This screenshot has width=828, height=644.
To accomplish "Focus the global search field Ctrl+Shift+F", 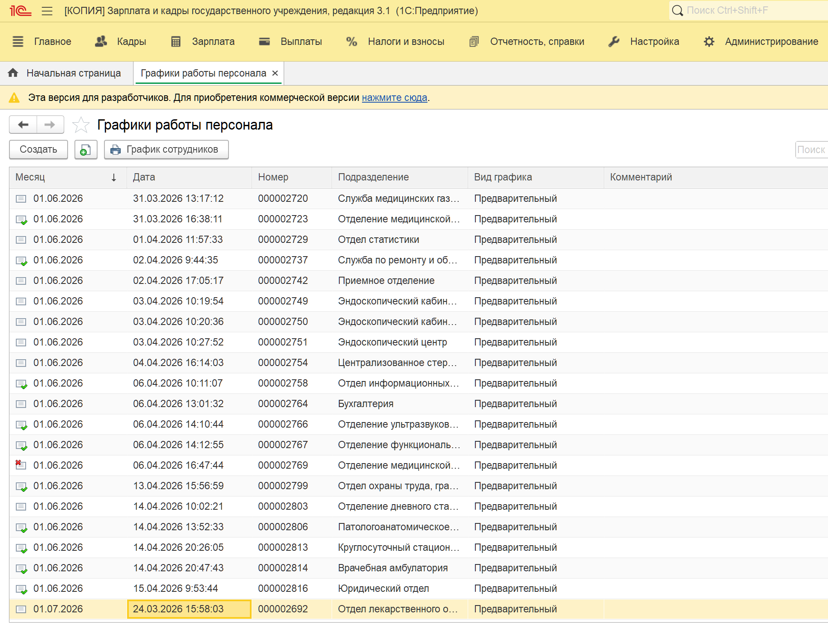I will (749, 10).
